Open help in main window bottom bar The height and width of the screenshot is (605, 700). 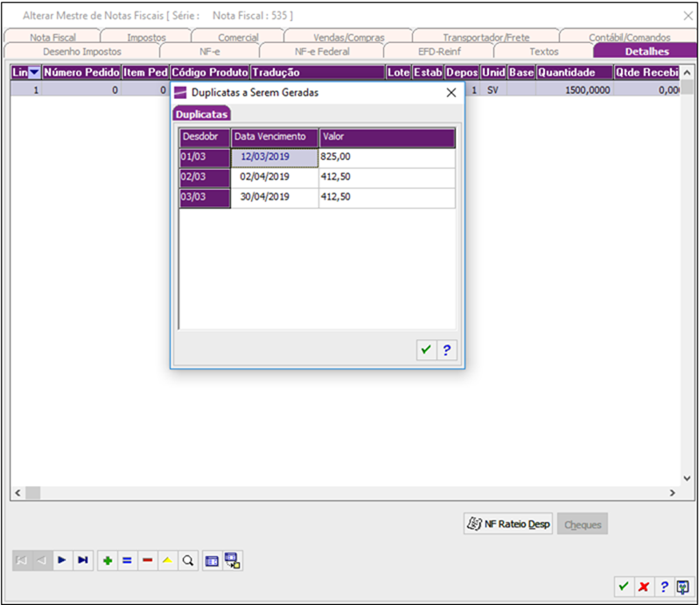coord(664,587)
